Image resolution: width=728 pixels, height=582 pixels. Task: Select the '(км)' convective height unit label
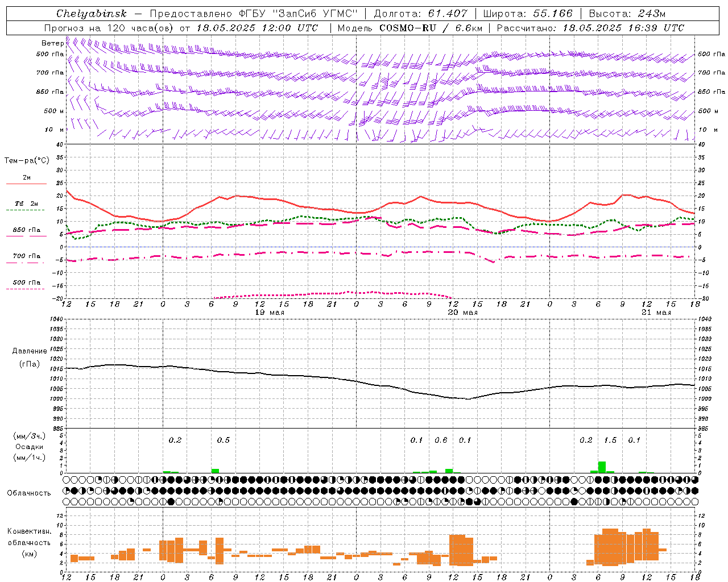click(30, 554)
